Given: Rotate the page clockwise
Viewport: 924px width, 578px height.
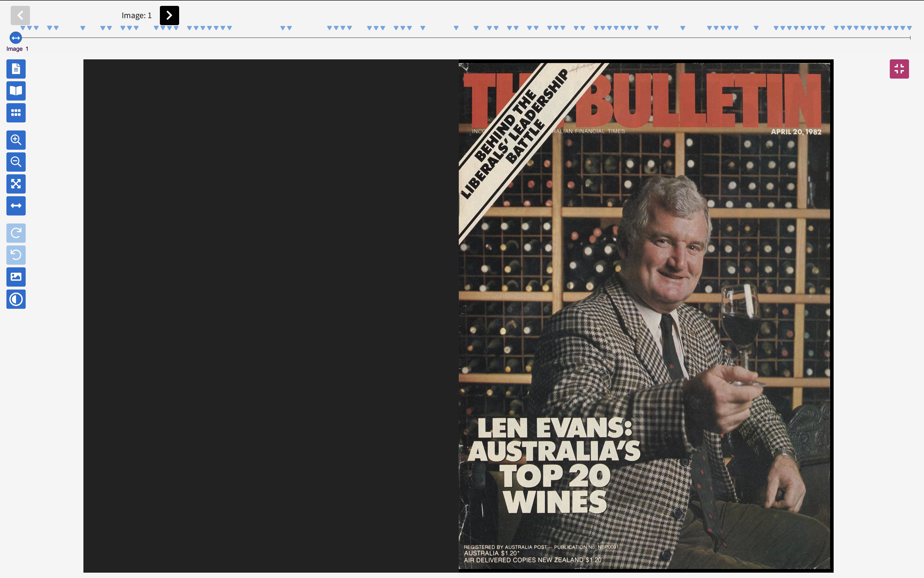Looking at the screenshot, I should pyautogui.click(x=16, y=233).
